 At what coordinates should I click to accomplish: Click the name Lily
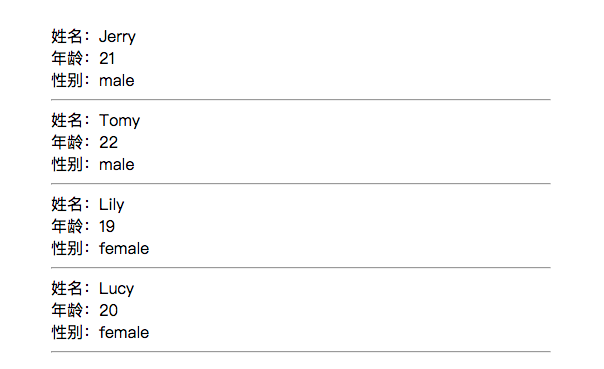pos(111,205)
